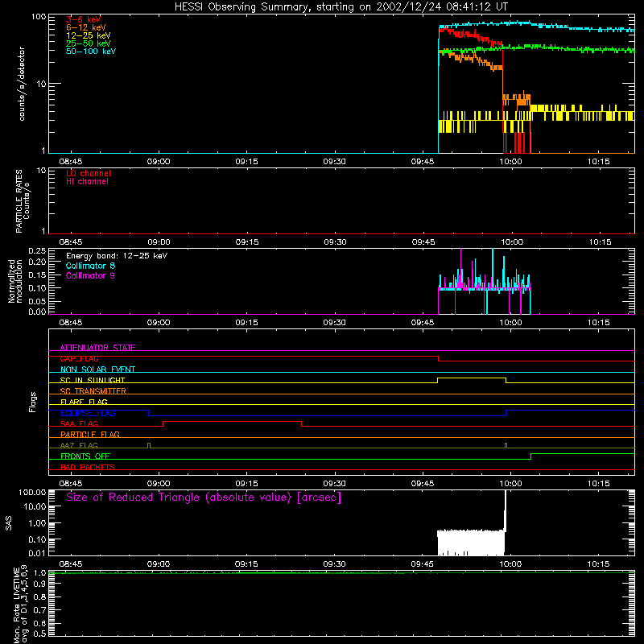The width and height of the screenshot is (644, 644).
Task: Click the 09:30 tick under the modulation panel
Action: (334, 323)
